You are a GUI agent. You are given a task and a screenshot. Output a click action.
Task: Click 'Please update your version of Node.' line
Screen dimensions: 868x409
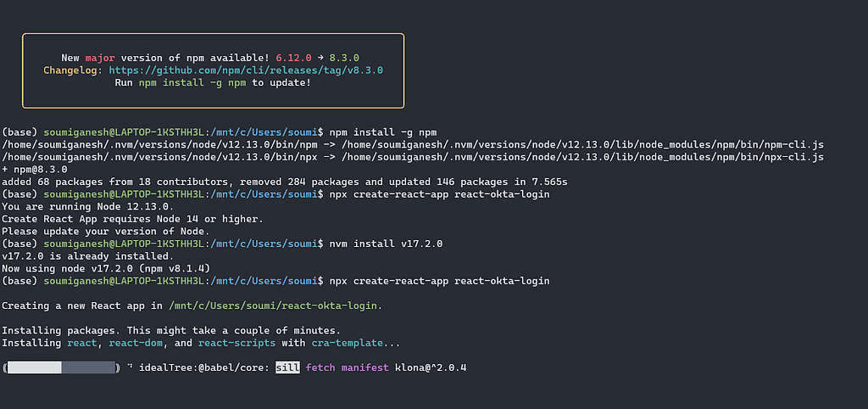(106, 231)
